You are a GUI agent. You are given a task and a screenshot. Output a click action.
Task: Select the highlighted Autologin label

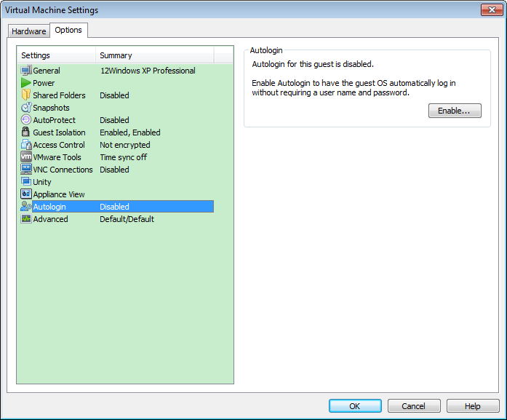49,207
